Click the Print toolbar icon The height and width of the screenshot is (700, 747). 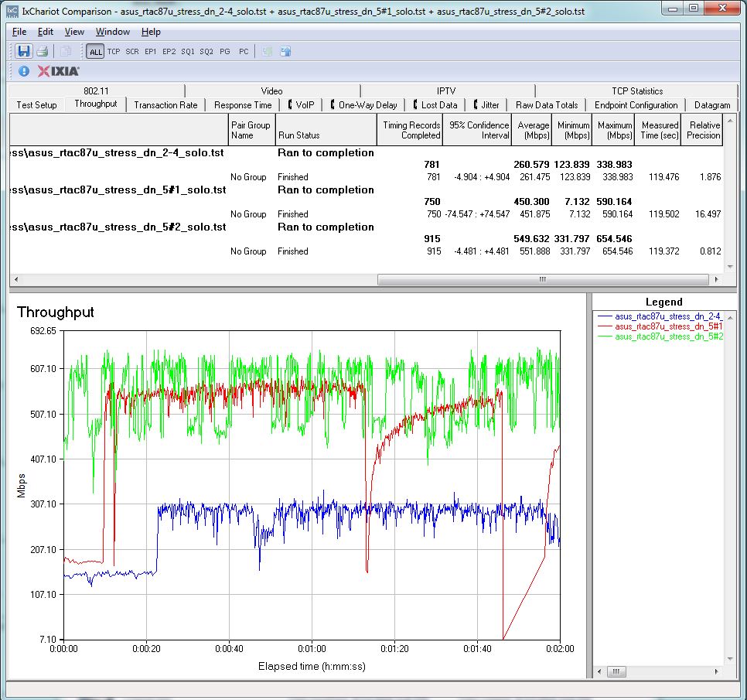tap(43, 51)
